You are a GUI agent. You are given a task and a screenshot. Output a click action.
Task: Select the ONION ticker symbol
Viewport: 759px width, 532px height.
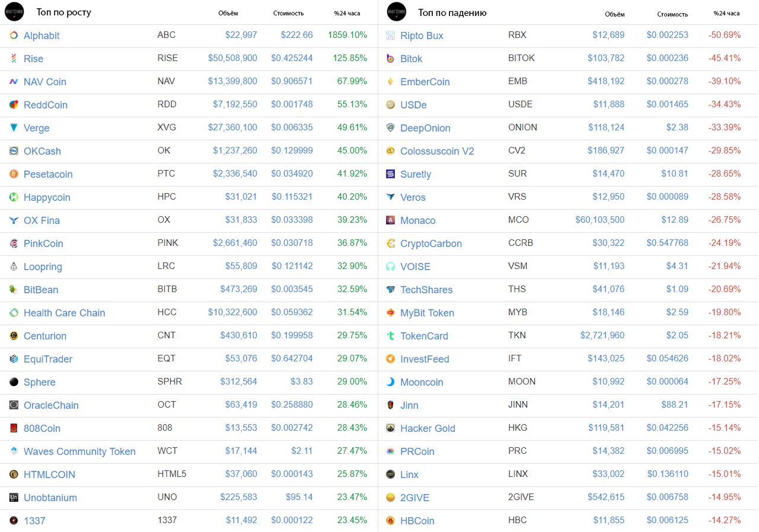[523, 127]
